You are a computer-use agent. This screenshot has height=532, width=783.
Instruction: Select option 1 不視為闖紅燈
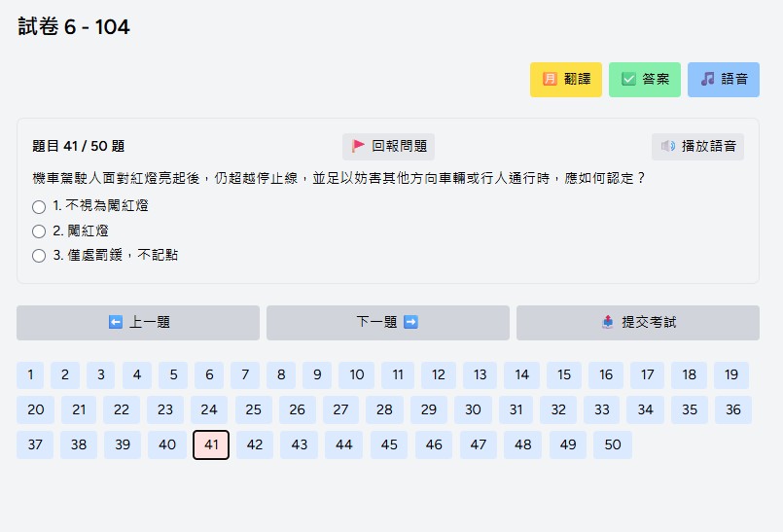tap(39, 206)
